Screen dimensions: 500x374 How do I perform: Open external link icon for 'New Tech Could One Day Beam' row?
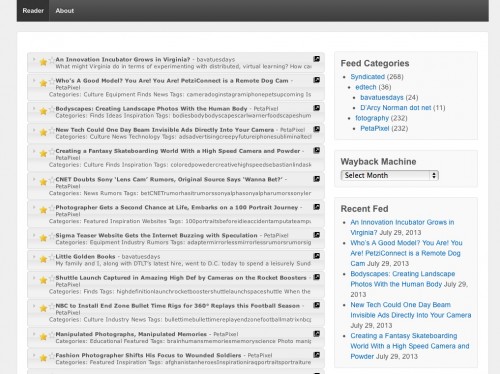tap(316, 129)
